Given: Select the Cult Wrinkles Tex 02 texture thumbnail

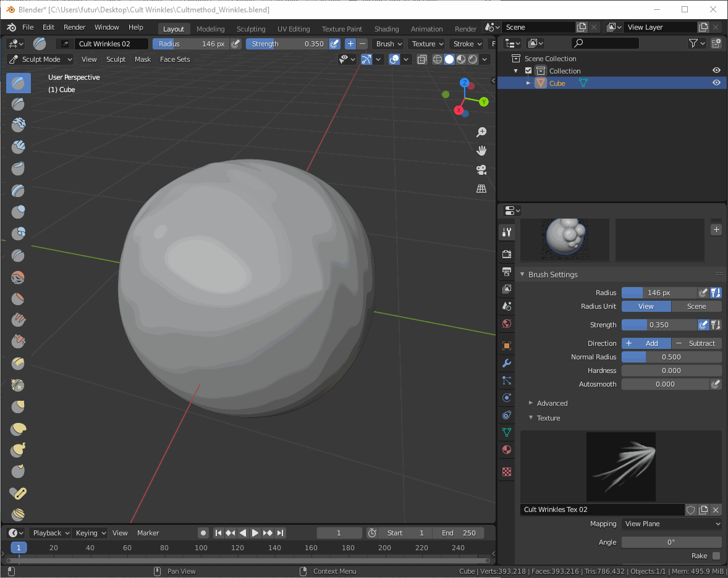Looking at the screenshot, I should tap(621, 466).
